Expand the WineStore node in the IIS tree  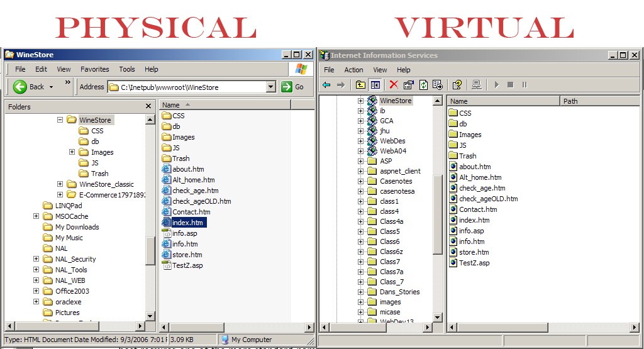(x=360, y=101)
